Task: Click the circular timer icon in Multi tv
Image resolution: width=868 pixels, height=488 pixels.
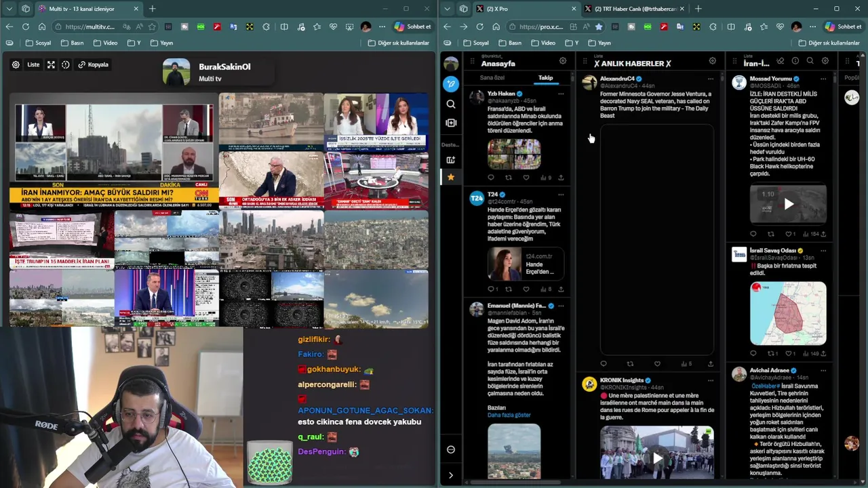Action: pyautogui.click(x=66, y=64)
